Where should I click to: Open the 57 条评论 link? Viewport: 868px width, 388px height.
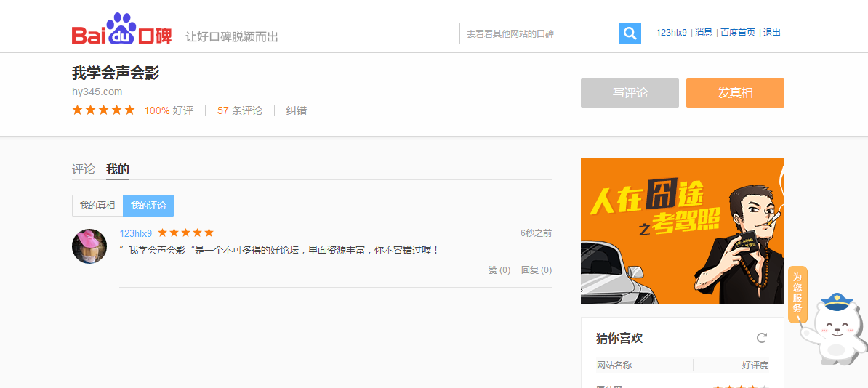coord(240,110)
